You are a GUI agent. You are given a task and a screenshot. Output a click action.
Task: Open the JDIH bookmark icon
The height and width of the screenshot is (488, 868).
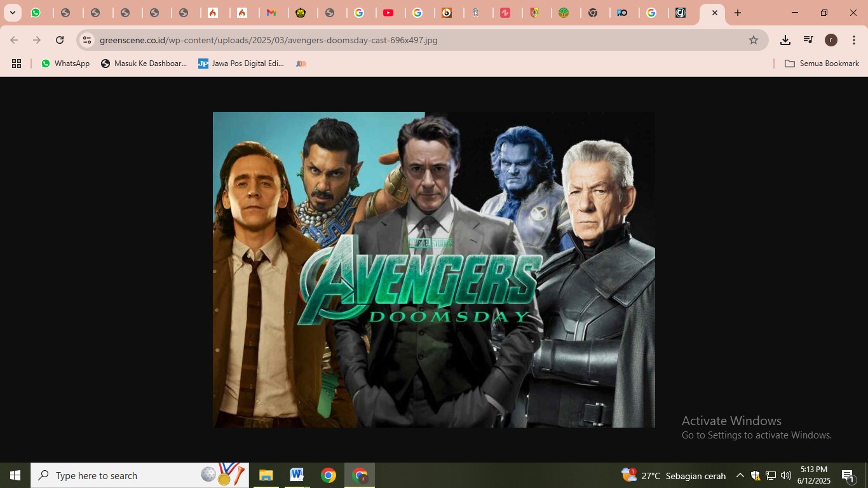(x=301, y=64)
